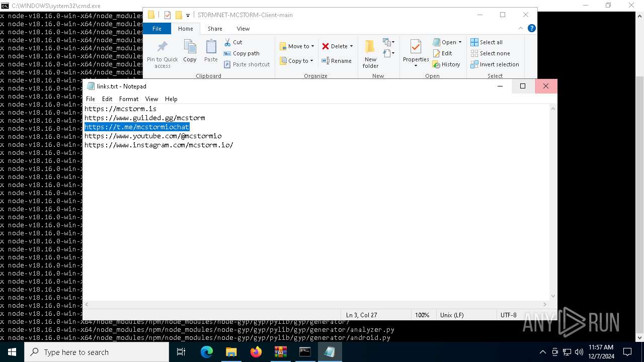Open File Explorer taskbar icon
The image size is (644, 362).
[x=231, y=352]
